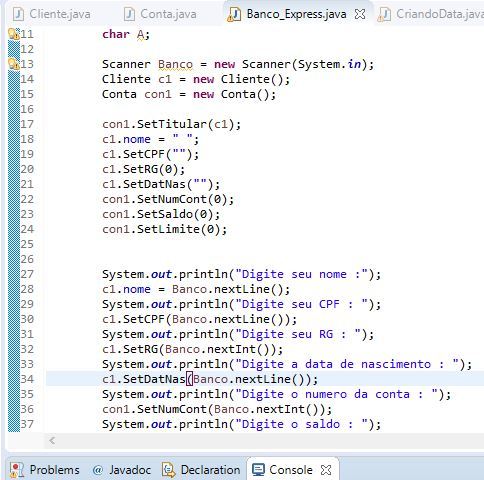Image resolution: width=484 pixels, height=480 pixels.
Task: Close the Console view tab
Action: pyautogui.click(x=326, y=470)
